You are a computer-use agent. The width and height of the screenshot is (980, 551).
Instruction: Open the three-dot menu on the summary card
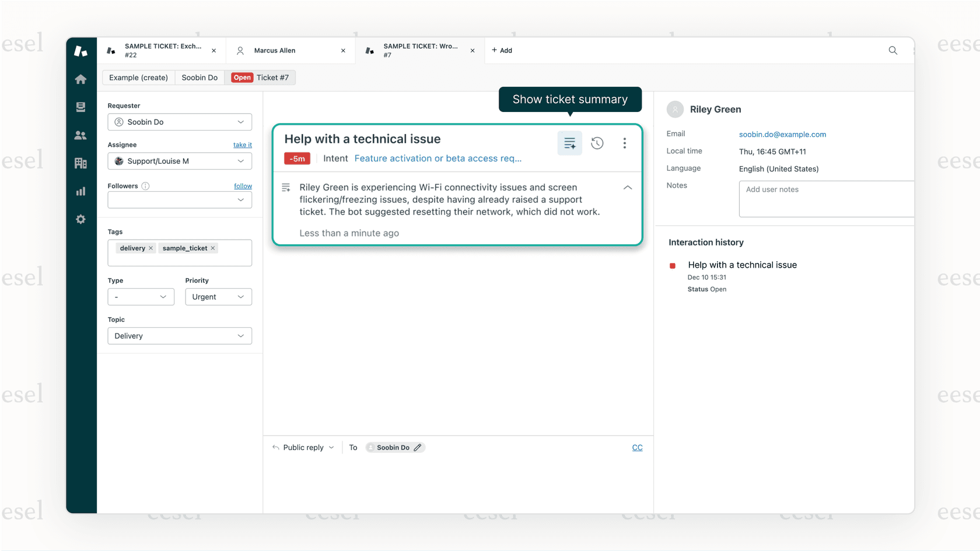(x=624, y=143)
